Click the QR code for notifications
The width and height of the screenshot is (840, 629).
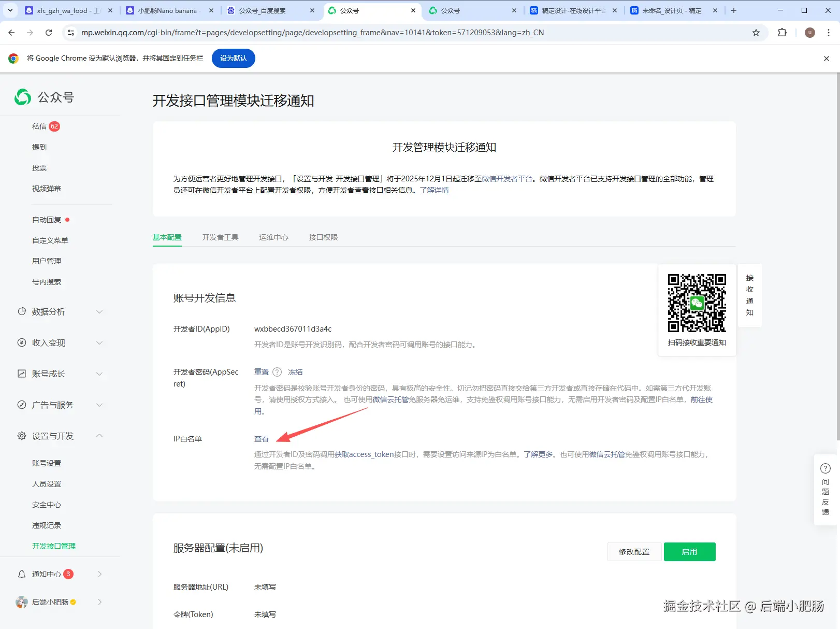pos(697,303)
